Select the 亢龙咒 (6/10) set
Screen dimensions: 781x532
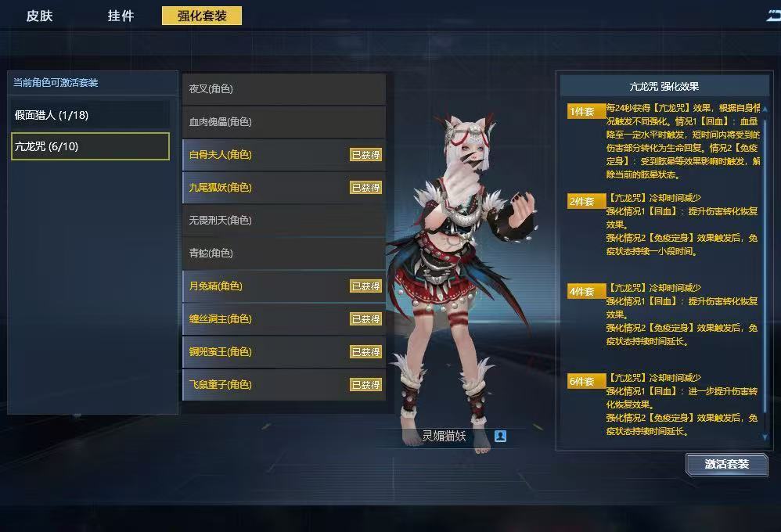click(90, 146)
